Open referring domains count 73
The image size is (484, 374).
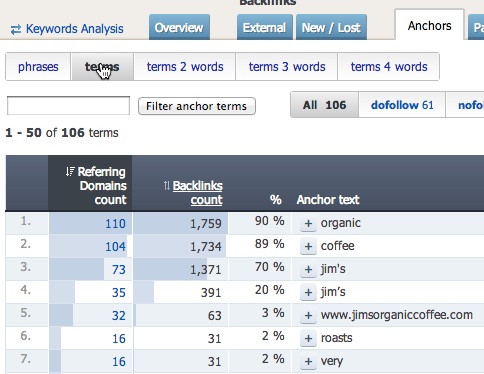(x=119, y=269)
